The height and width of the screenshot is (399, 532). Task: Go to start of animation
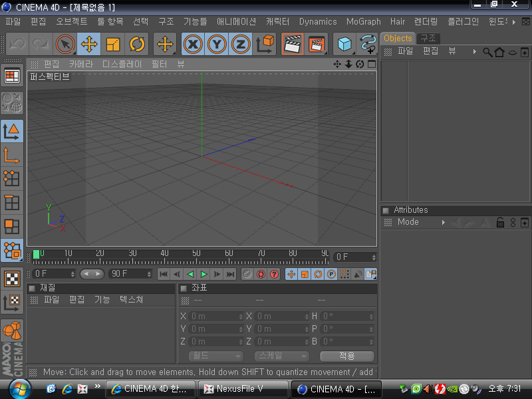164,274
